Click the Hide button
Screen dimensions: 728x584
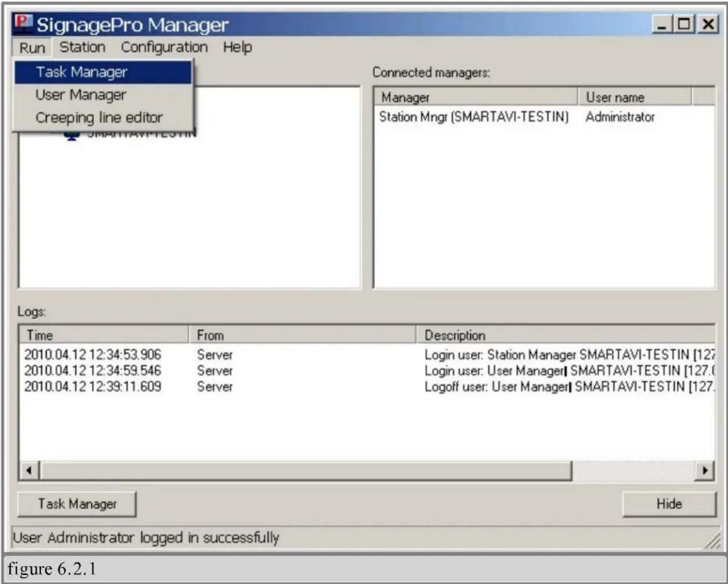[x=668, y=504]
